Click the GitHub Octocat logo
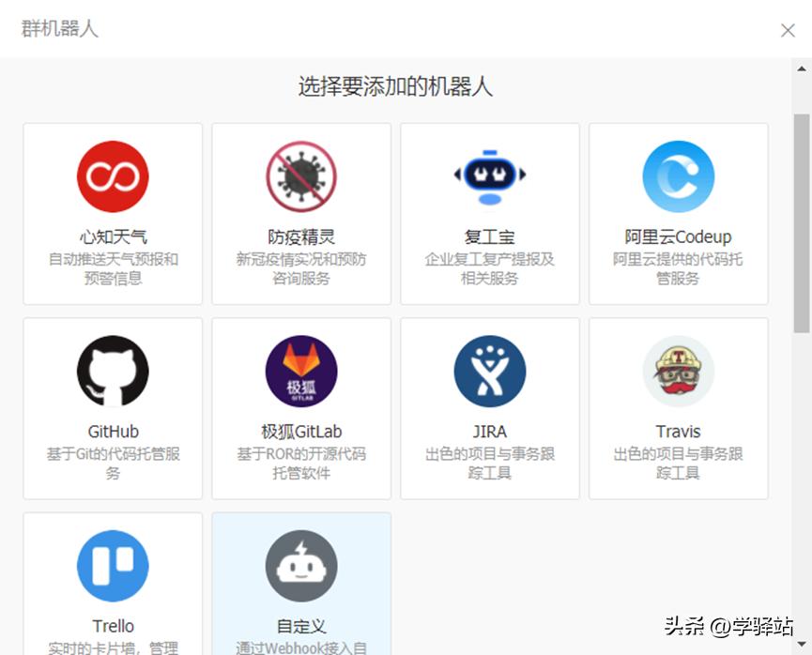This screenshot has width=812, height=655. pos(112,370)
